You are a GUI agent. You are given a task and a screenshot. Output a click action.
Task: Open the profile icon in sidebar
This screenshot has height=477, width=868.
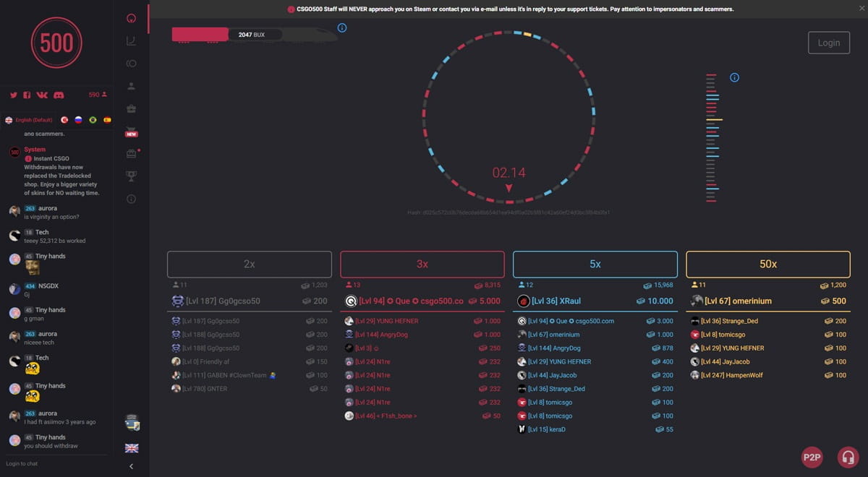coord(131,86)
